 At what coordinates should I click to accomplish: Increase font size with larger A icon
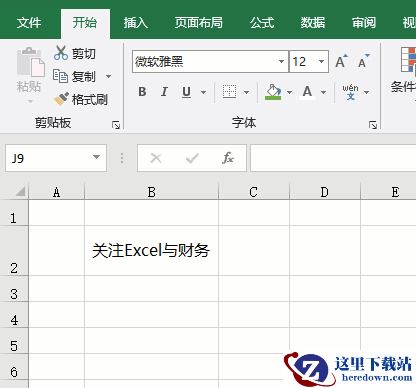coord(341,61)
